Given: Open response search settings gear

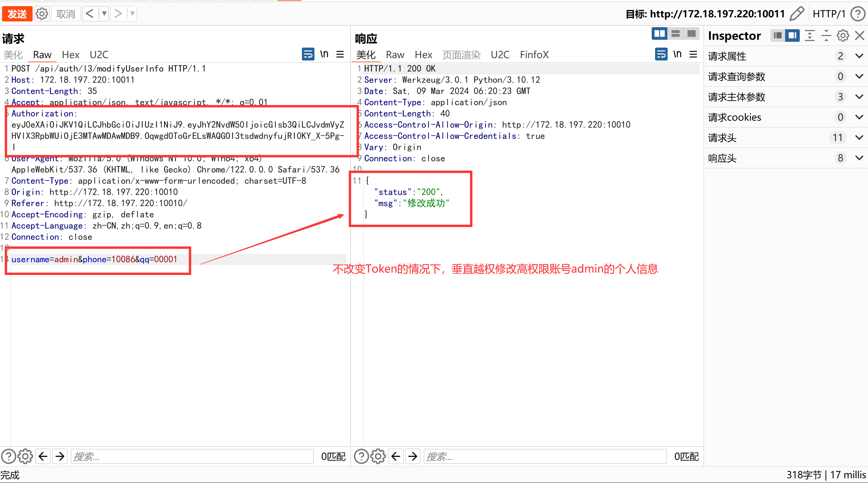Looking at the screenshot, I should pyautogui.click(x=378, y=456).
